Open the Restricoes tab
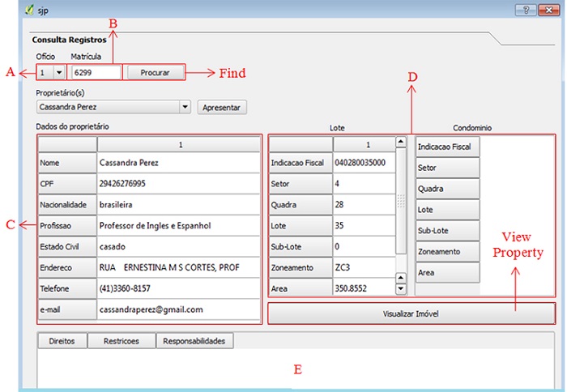 [x=122, y=341]
